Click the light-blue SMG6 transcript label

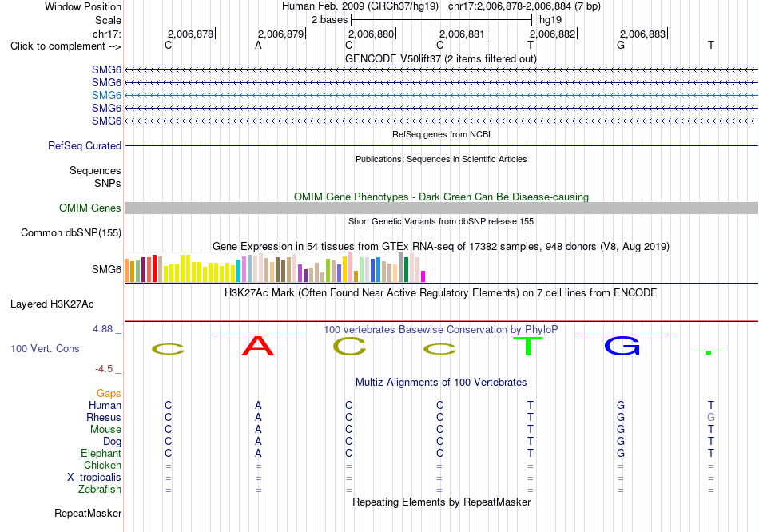click(106, 95)
